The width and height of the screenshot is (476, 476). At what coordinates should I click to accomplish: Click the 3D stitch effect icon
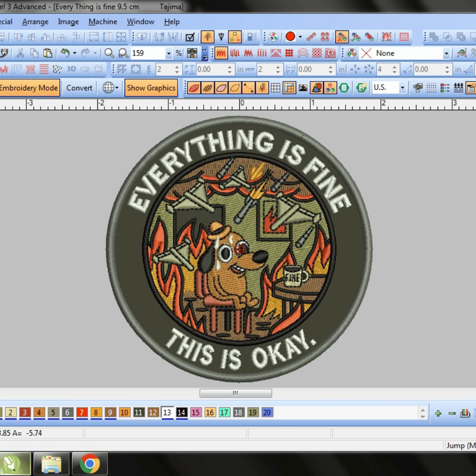point(71,69)
